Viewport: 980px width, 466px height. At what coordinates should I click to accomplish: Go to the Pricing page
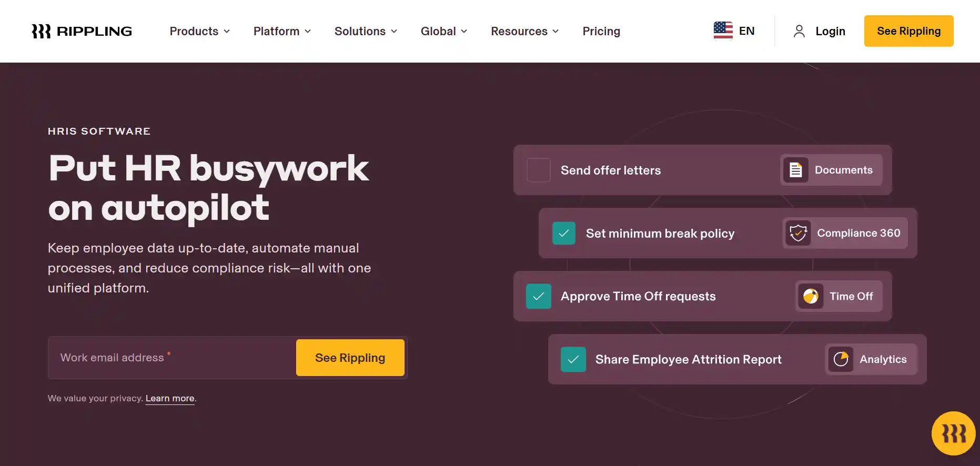click(x=601, y=31)
